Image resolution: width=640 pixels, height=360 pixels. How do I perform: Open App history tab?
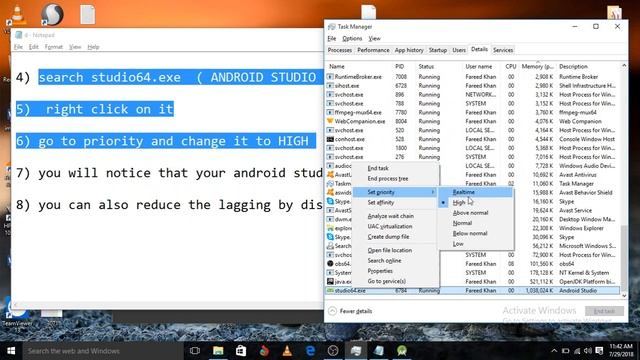coord(409,50)
